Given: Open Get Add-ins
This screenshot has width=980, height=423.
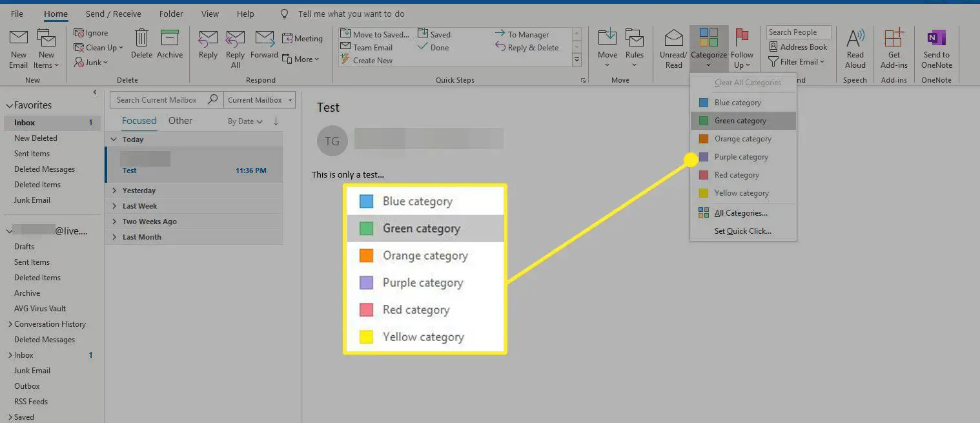Looking at the screenshot, I should tap(894, 45).
